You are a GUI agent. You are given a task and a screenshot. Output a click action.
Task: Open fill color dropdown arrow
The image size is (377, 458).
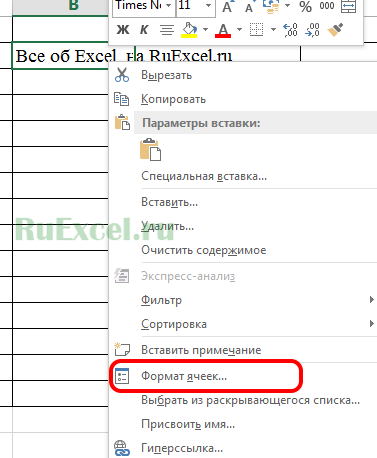(x=205, y=30)
